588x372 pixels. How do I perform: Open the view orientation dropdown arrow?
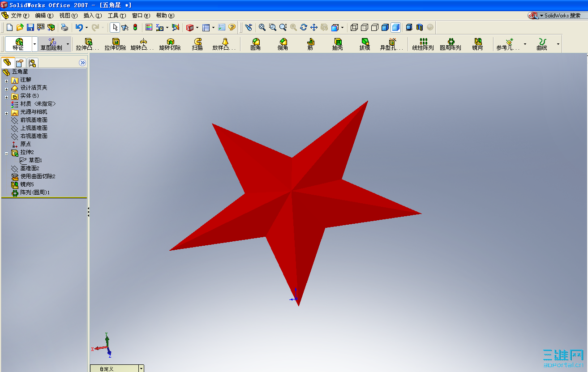tap(342, 27)
